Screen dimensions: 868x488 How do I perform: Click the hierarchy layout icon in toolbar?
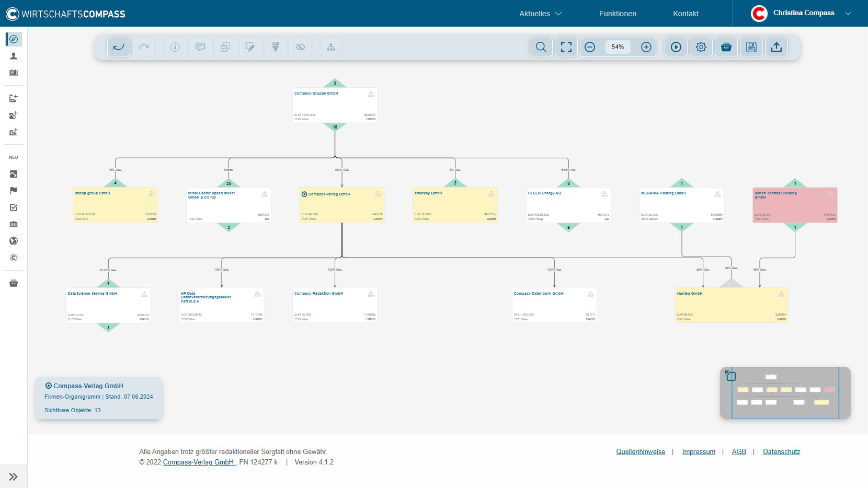click(x=331, y=47)
